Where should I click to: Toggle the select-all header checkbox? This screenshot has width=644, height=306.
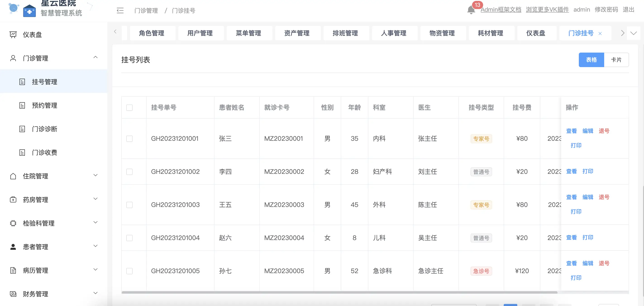coord(129,108)
